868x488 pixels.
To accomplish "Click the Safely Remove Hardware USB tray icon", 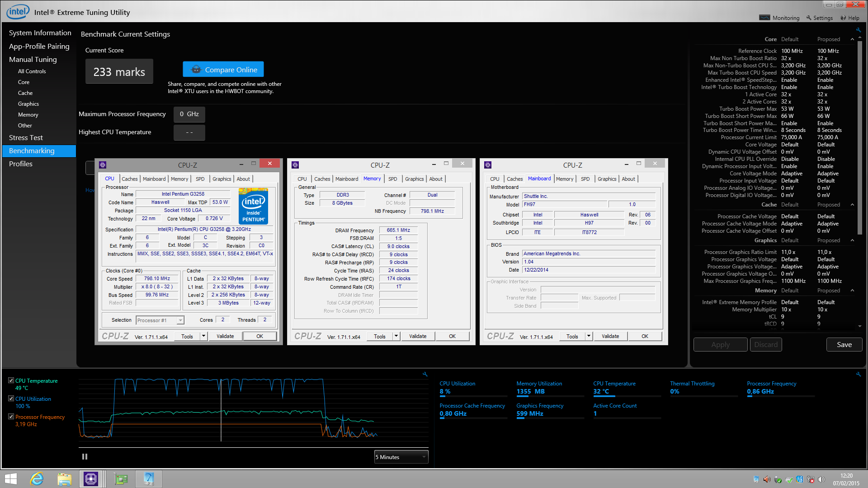I will pos(778,479).
